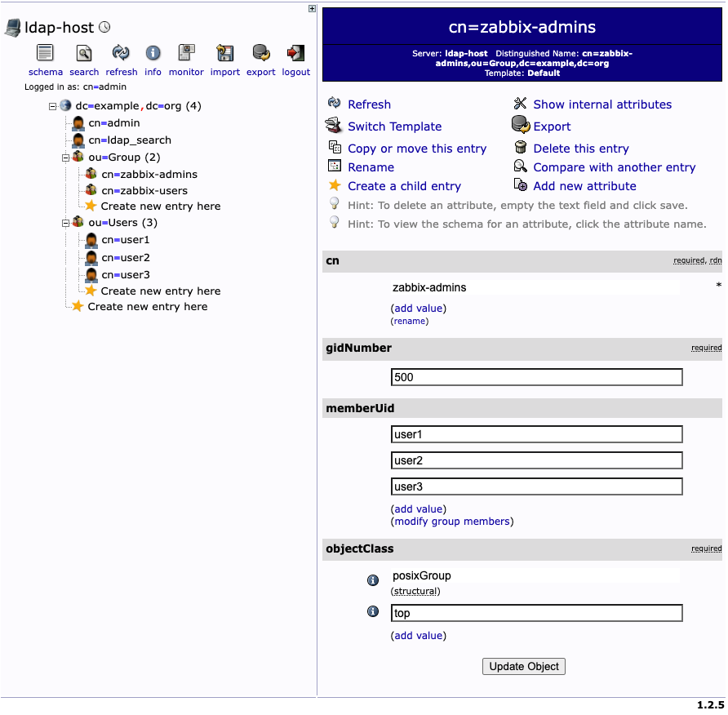The height and width of the screenshot is (715, 728).
Task: Collapse the ou=Users branch
Action: point(65,222)
